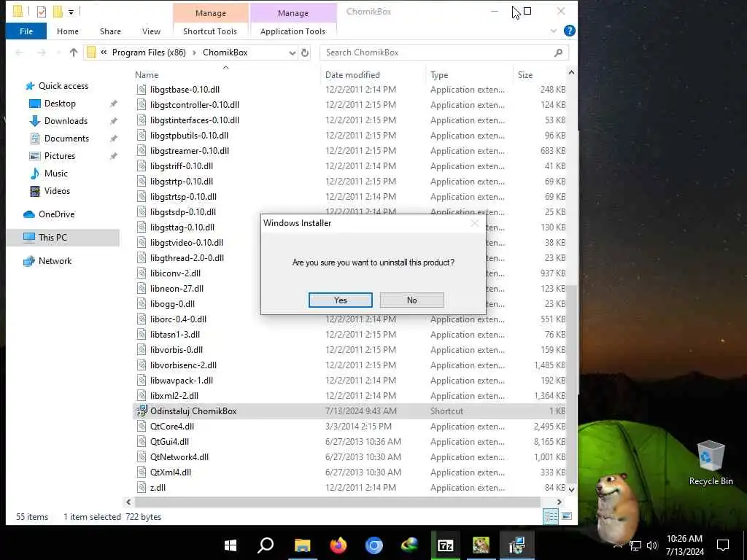Click the Properties checkmark icon in title bar

point(42,12)
